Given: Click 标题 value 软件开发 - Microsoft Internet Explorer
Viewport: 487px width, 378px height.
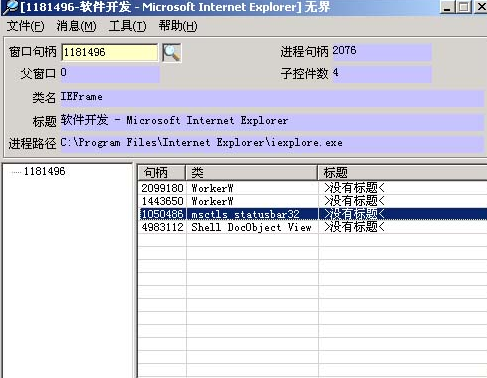Looking at the screenshot, I should pos(272,121).
